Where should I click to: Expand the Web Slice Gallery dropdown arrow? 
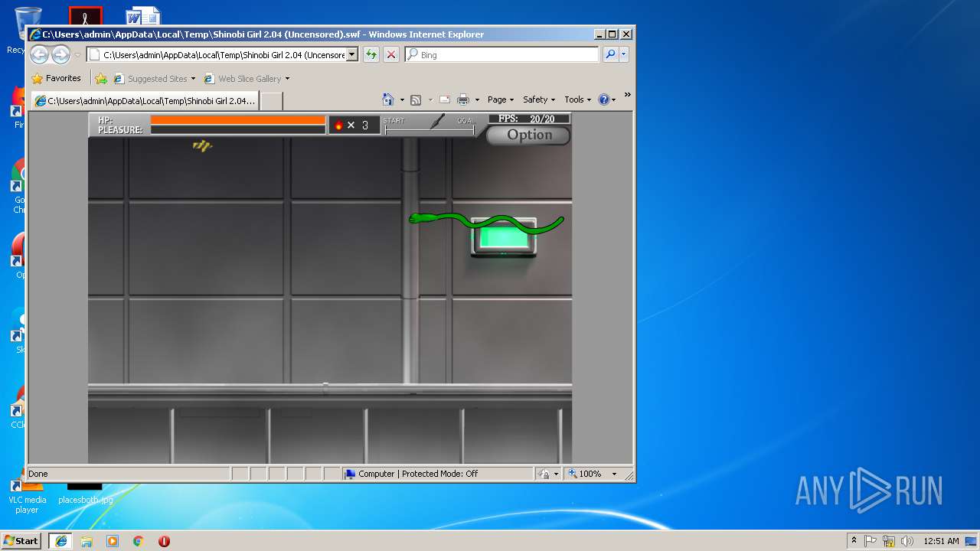pyautogui.click(x=287, y=78)
